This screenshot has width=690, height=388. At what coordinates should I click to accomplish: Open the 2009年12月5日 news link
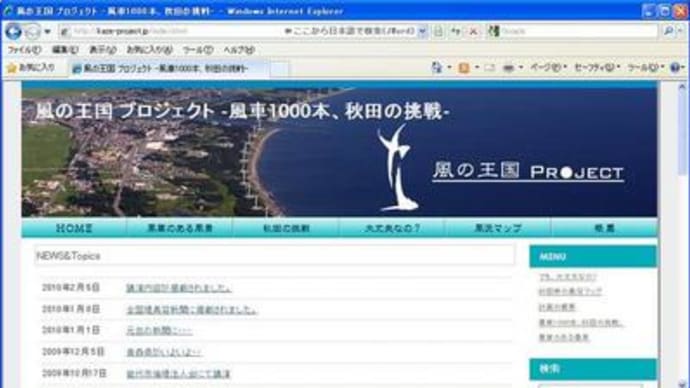(164, 352)
